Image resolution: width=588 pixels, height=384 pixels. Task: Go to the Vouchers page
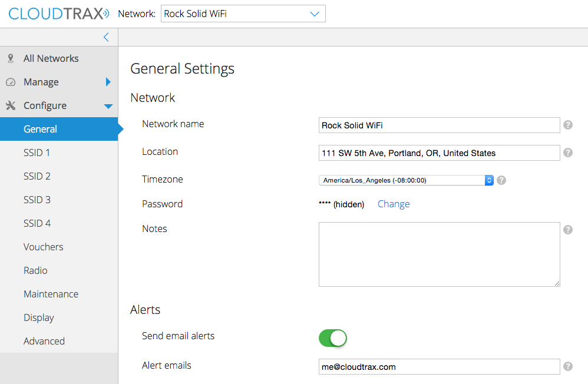(43, 247)
